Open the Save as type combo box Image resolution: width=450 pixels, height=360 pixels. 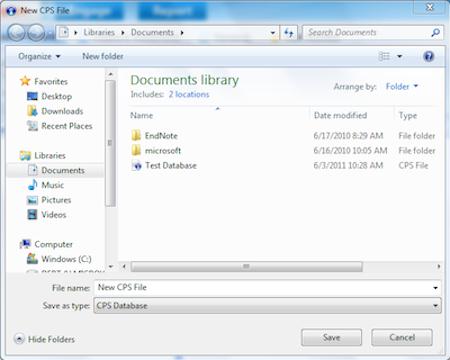pos(267,306)
